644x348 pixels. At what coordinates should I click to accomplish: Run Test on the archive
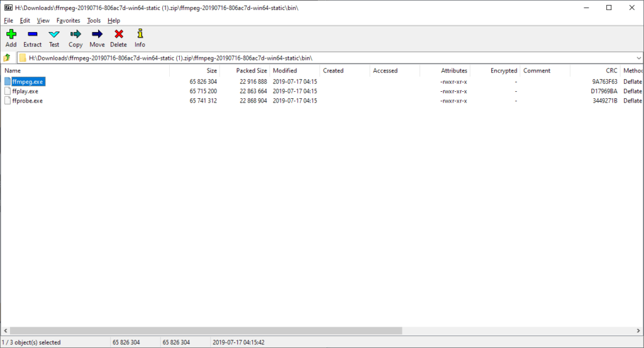pos(54,34)
